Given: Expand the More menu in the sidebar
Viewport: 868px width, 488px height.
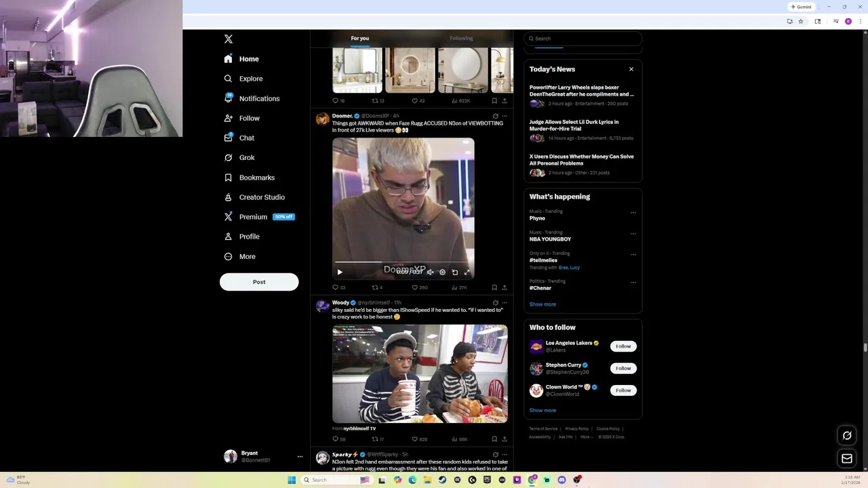Looking at the screenshot, I should 240,256.
